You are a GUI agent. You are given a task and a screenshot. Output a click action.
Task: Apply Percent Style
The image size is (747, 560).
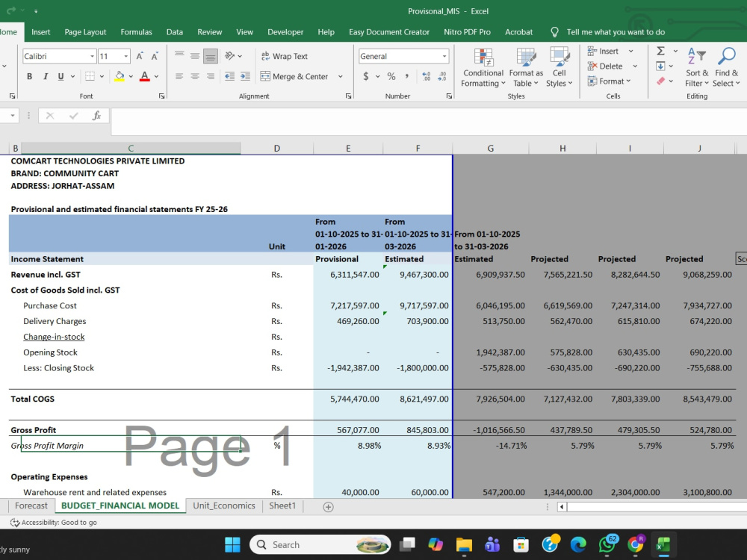391,76
